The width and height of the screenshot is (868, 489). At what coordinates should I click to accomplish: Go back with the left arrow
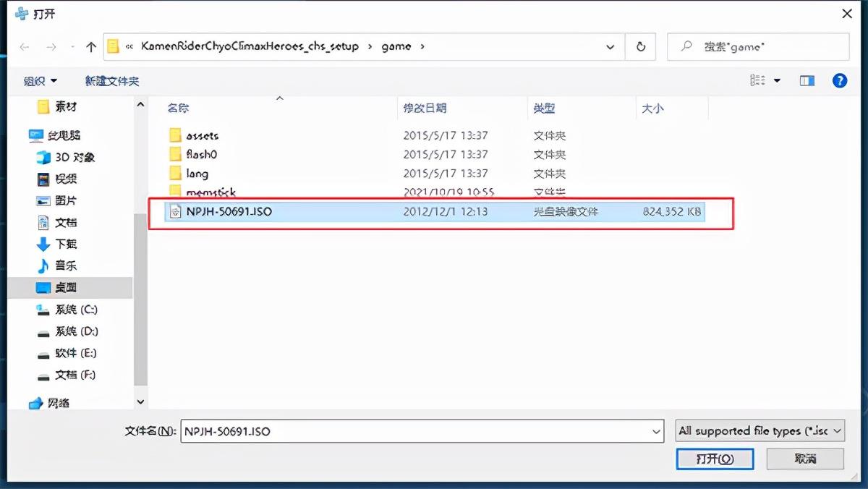click(25, 47)
